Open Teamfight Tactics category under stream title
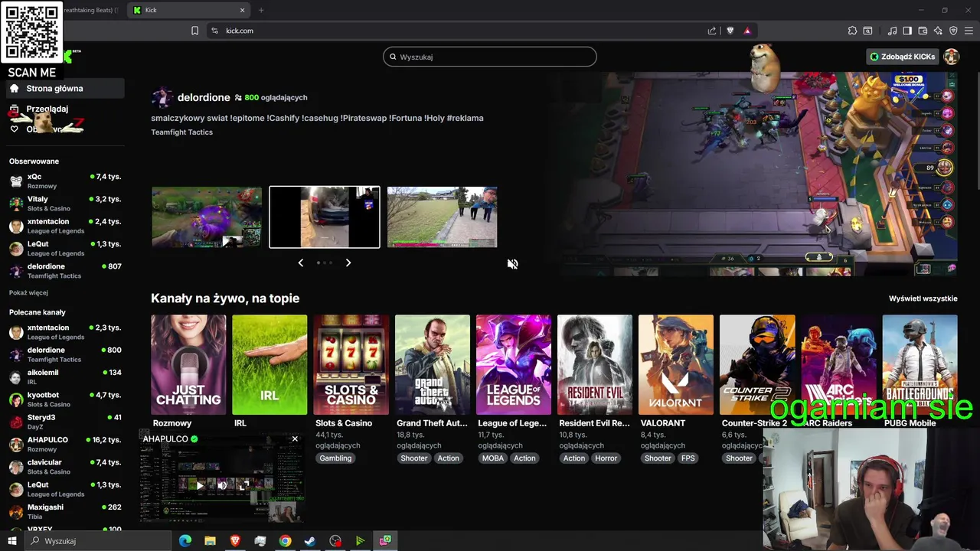This screenshot has height=551, width=980. tap(181, 132)
